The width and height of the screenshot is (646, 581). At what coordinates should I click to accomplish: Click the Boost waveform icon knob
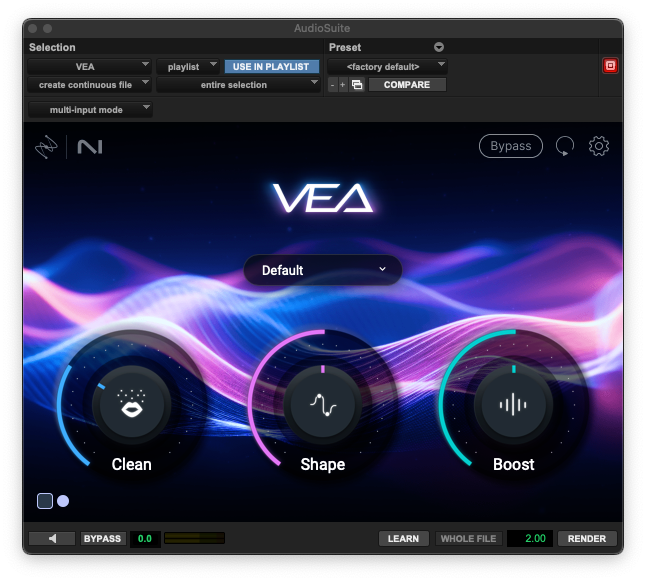click(513, 405)
